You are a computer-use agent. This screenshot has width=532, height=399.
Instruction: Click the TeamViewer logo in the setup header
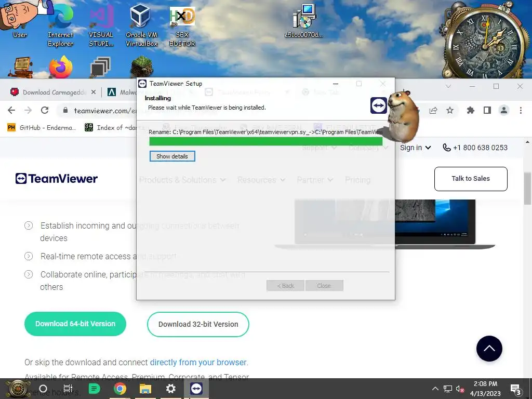pos(378,105)
